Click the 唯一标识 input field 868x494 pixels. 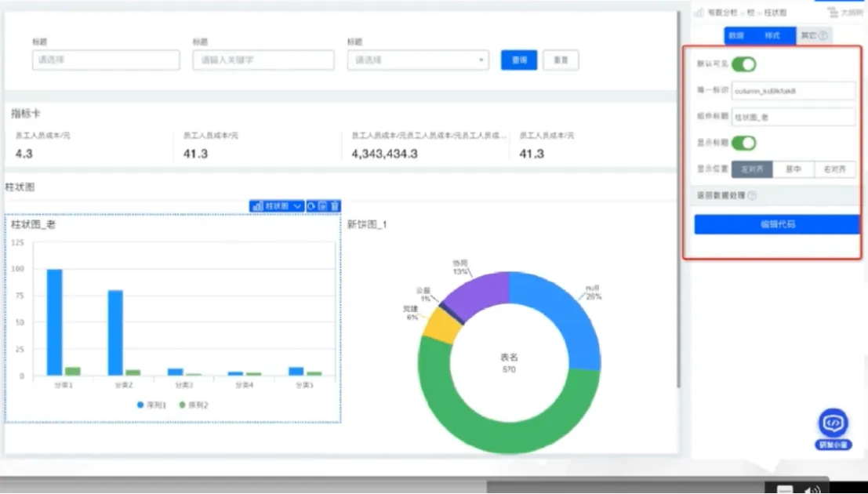click(x=794, y=91)
